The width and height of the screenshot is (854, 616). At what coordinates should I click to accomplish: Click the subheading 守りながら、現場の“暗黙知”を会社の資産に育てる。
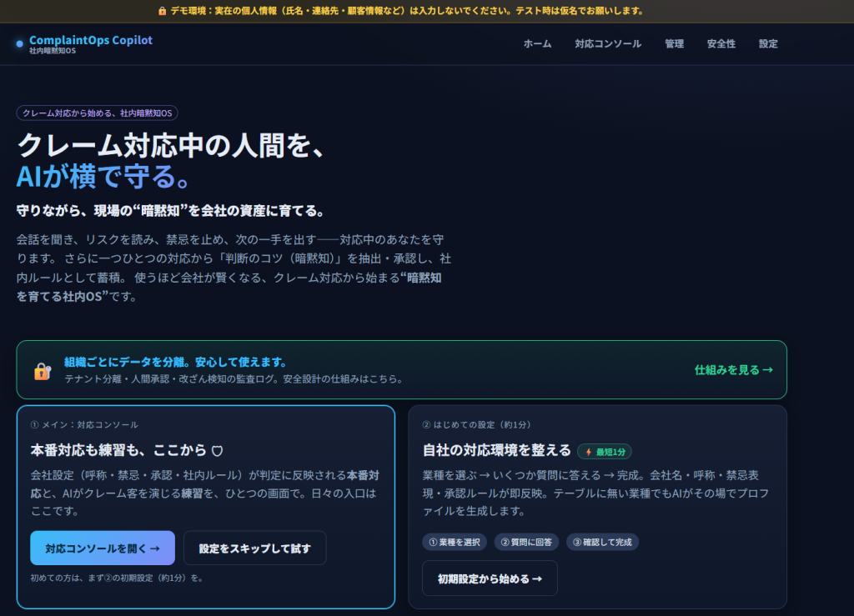tap(170, 211)
